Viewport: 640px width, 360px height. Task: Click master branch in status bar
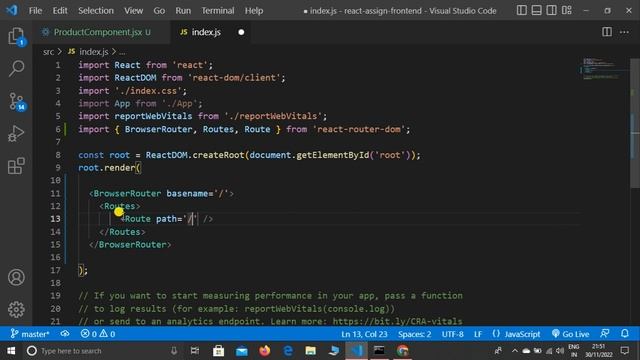point(30,334)
